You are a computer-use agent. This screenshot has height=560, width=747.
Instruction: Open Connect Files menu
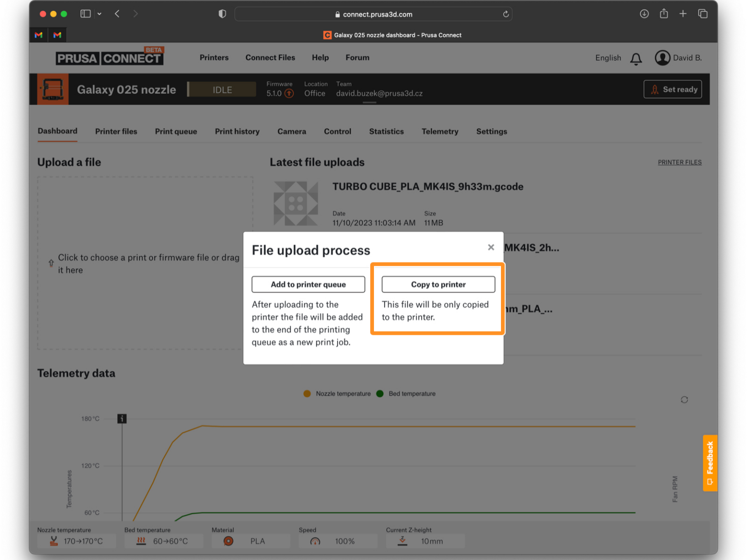coord(270,57)
